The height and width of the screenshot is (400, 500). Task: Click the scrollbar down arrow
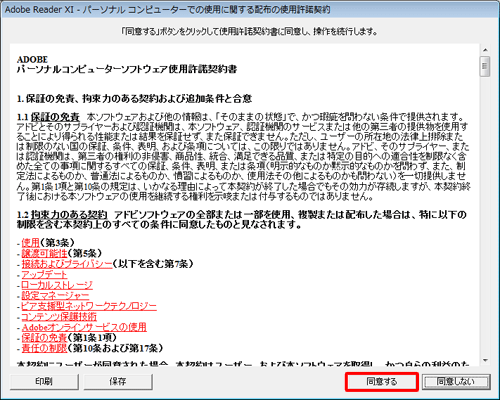pos(485,360)
